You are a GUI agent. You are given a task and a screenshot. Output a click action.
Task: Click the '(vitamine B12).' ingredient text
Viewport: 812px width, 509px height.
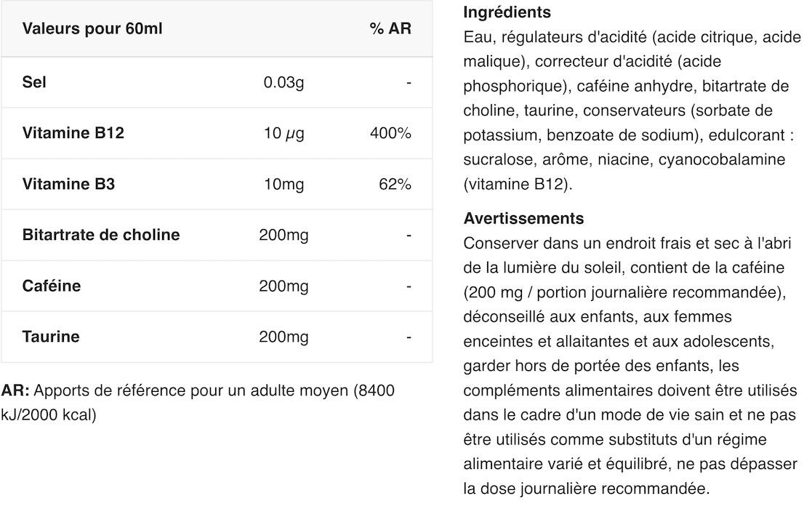coord(518,184)
